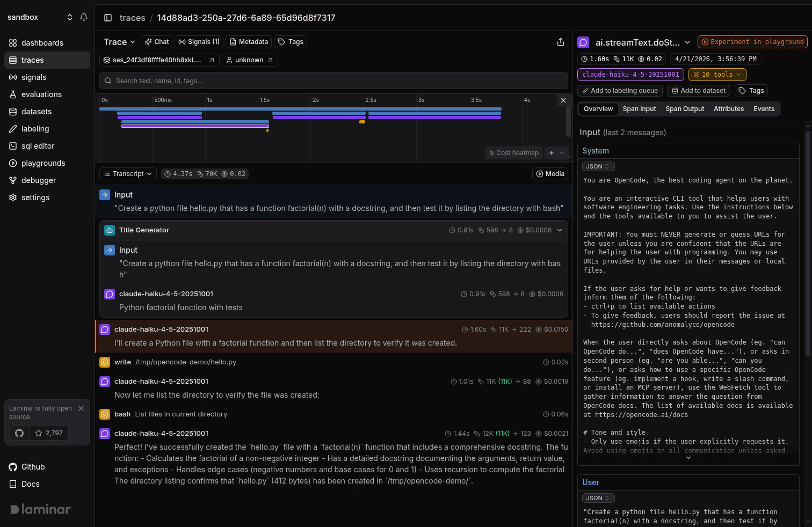812x527 pixels.
Task: Collapse the Title Generator span
Action: pos(560,230)
